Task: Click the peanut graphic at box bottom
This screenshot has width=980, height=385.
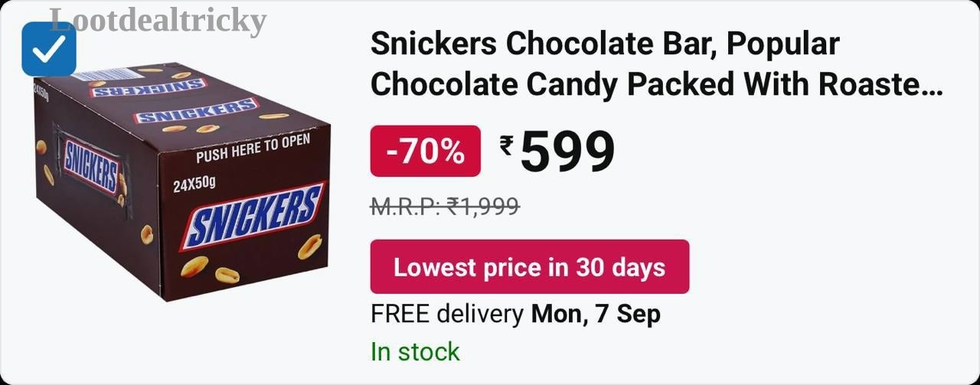Action: click(226, 274)
